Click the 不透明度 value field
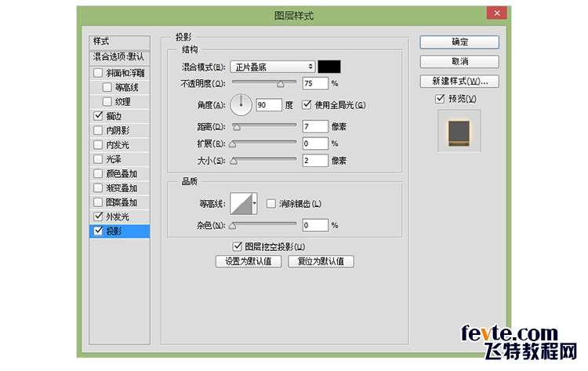588x371 pixels. pos(315,83)
